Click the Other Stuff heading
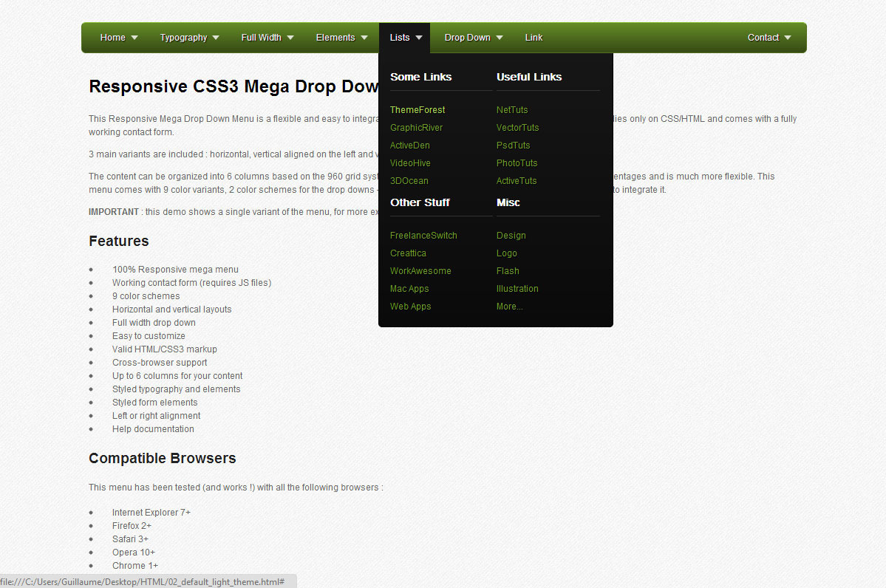 (x=420, y=202)
